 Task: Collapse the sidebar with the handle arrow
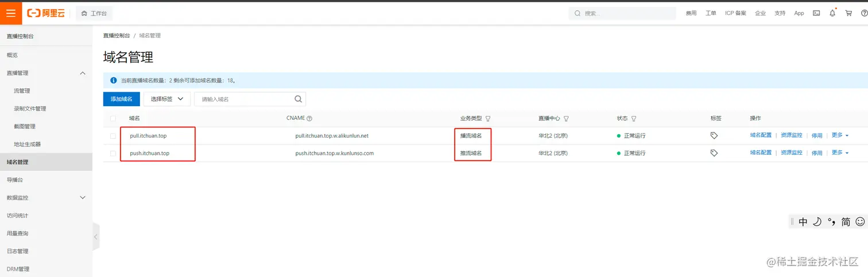point(96,236)
